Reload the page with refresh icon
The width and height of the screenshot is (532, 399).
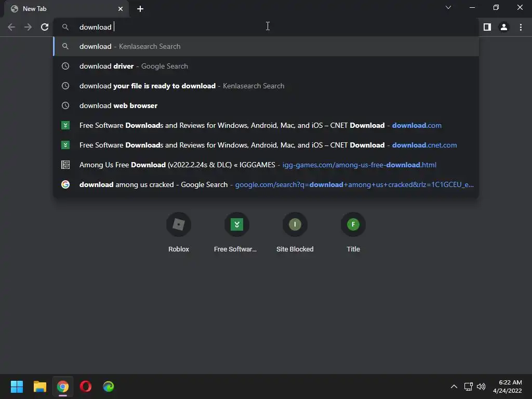[45, 27]
